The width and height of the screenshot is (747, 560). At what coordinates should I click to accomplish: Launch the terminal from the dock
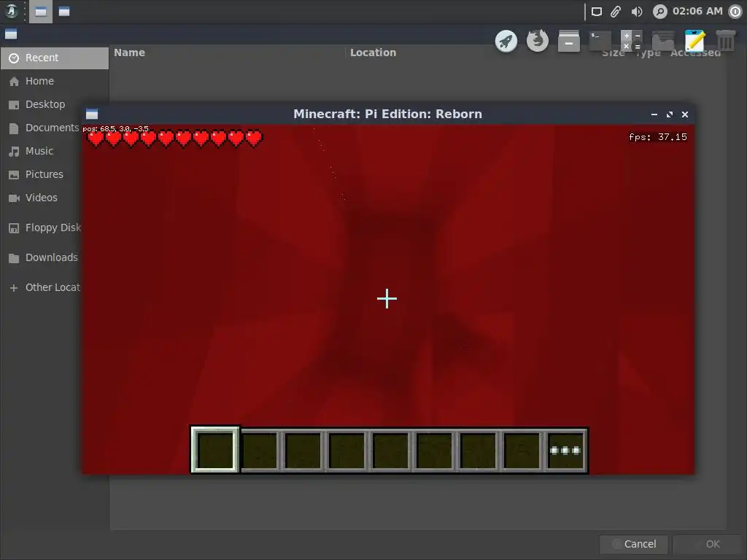tap(600, 41)
